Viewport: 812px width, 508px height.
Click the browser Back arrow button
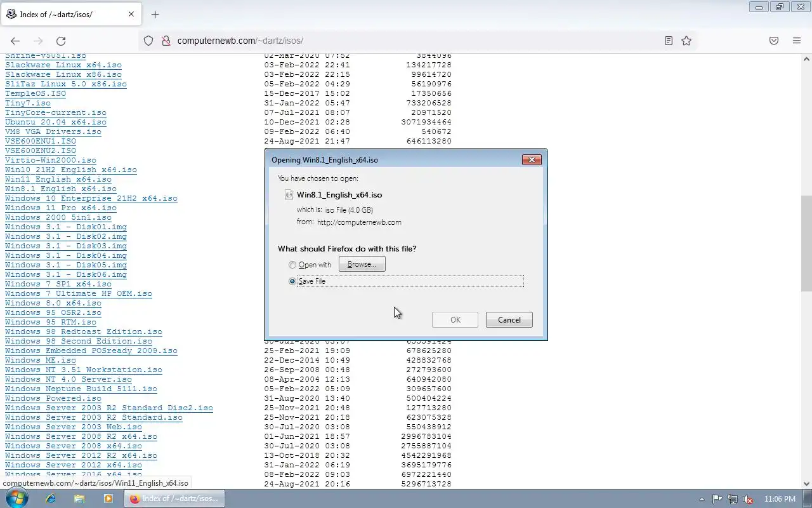[x=15, y=41]
